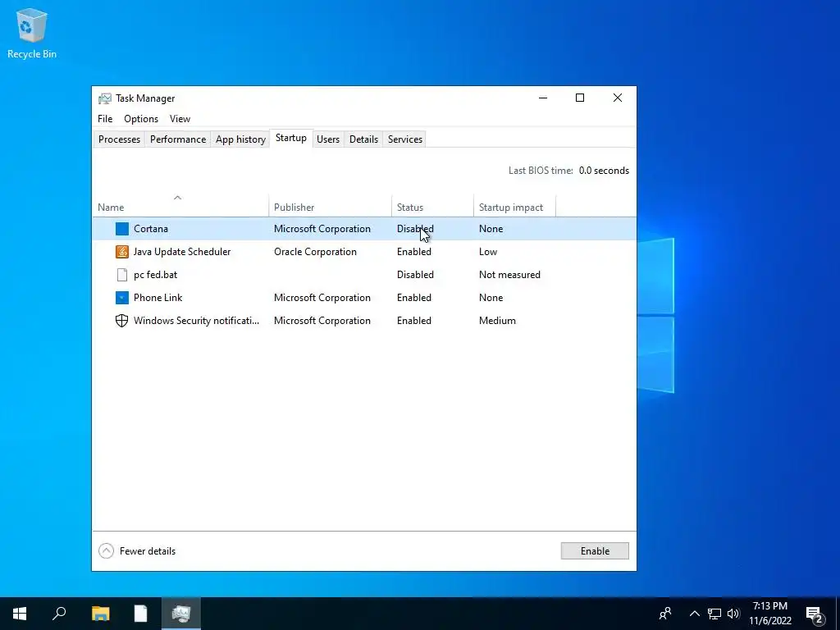Click Microsoft Corporation publisher for Phone Link

click(322, 298)
